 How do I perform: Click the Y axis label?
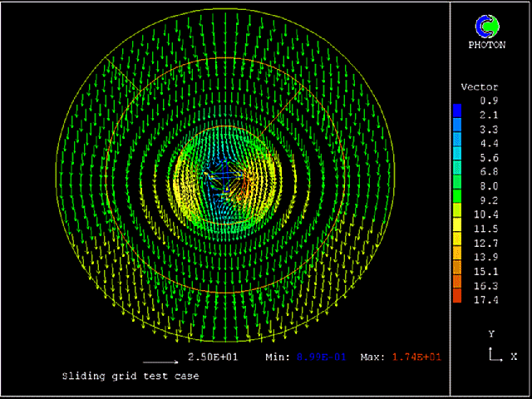click(x=492, y=333)
